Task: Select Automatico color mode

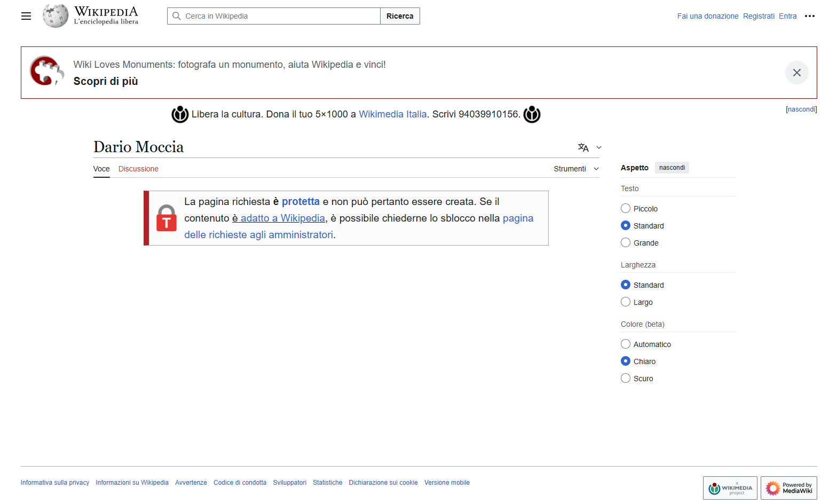Action: point(626,344)
